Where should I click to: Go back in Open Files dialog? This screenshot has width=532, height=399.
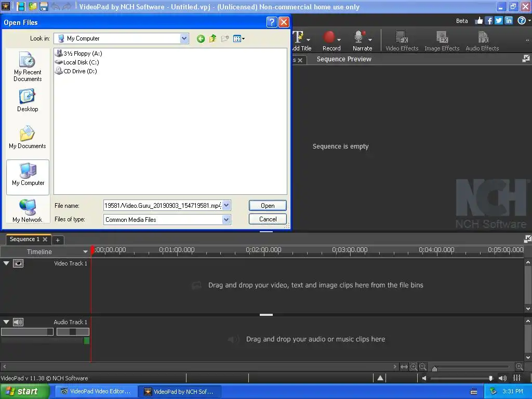pyautogui.click(x=201, y=38)
